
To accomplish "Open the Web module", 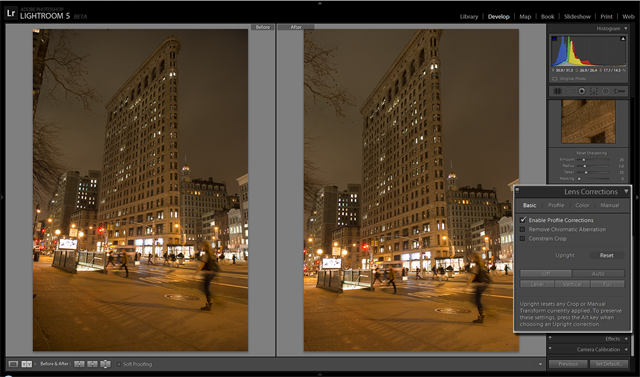I will pyautogui.click(x=628, y=17).
